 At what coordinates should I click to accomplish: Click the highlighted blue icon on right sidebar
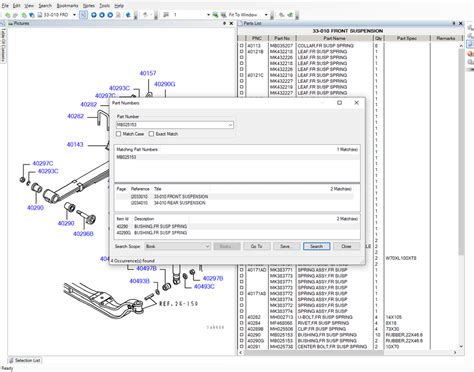tap(470, 44)
